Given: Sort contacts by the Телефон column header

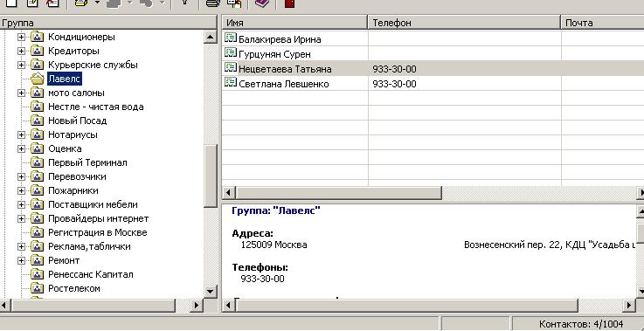Looking at the screenshot, I should tap(464, 23).
